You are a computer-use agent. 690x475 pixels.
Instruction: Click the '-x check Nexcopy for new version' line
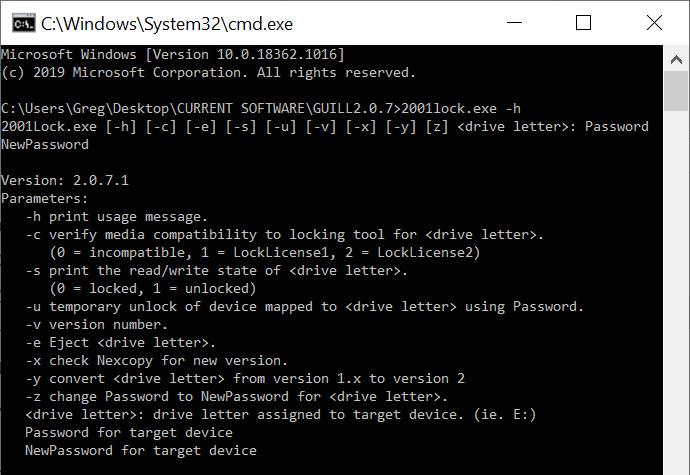click(156, 360)
